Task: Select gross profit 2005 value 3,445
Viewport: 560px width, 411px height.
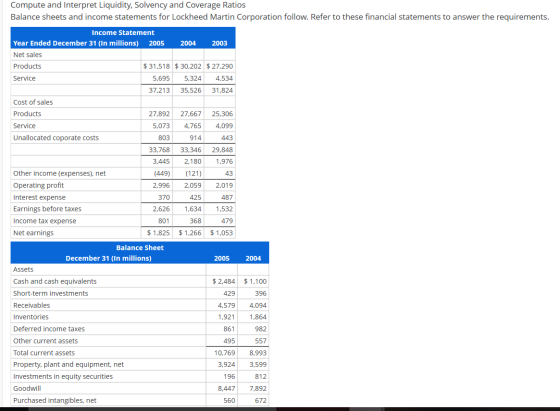Action: (161, 161)
